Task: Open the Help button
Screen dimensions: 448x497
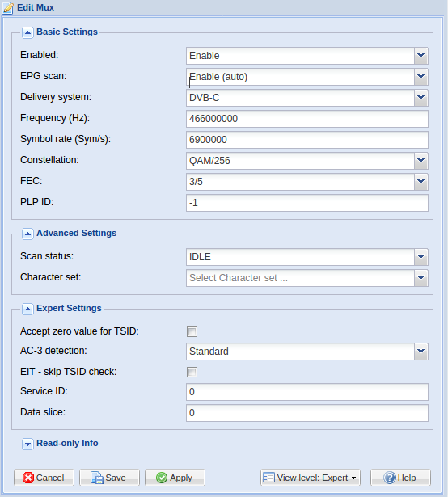Action: coord(400,478)
